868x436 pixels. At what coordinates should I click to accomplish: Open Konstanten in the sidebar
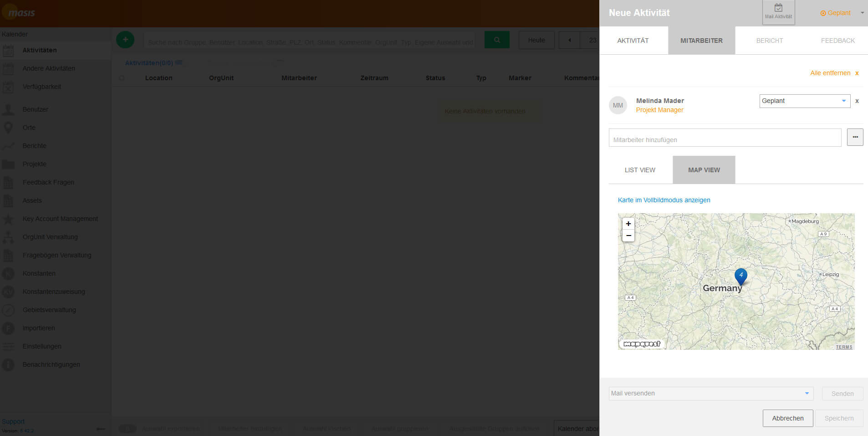[56, 273]
